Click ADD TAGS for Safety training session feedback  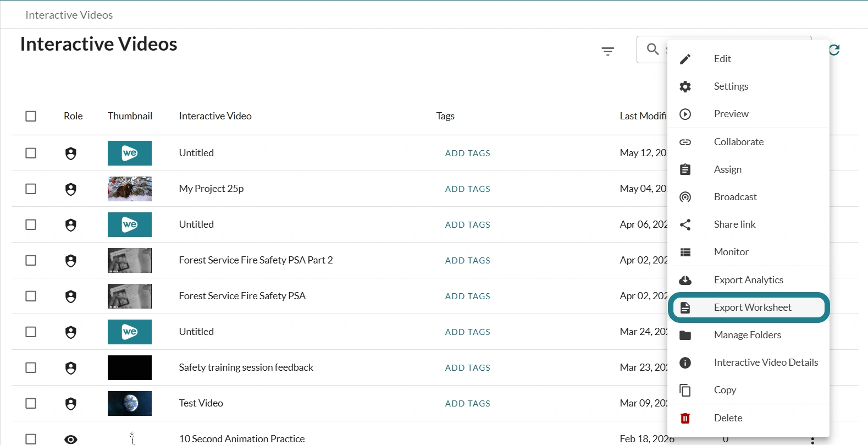tap(467, 368)
